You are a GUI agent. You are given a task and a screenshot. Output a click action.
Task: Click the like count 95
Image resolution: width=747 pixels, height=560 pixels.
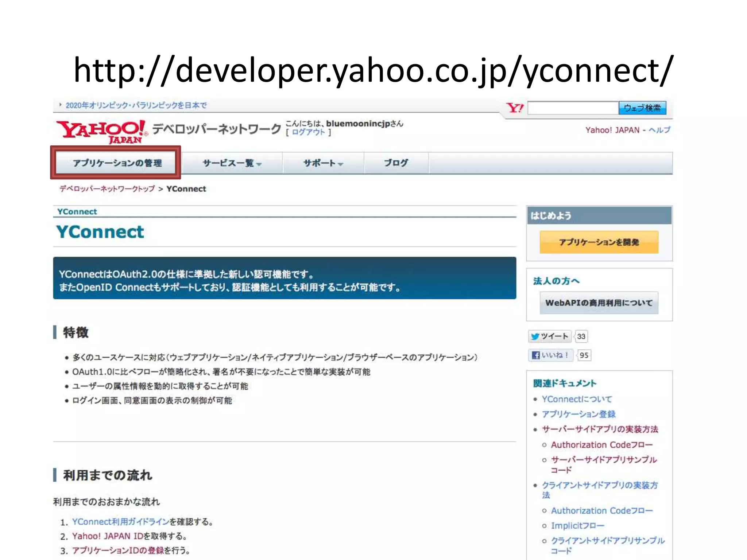pos(584,355)
